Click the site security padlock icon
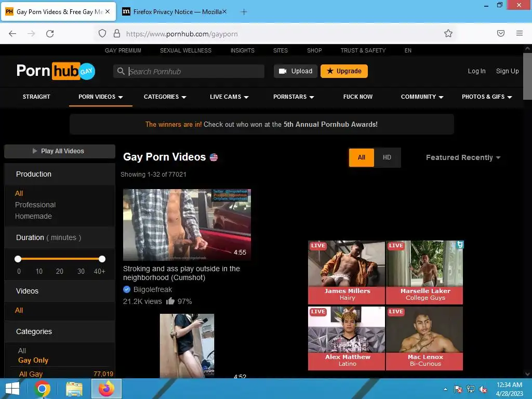Image resolution: width=532 pixels, height=399 pixels. (x=117, y=33)
